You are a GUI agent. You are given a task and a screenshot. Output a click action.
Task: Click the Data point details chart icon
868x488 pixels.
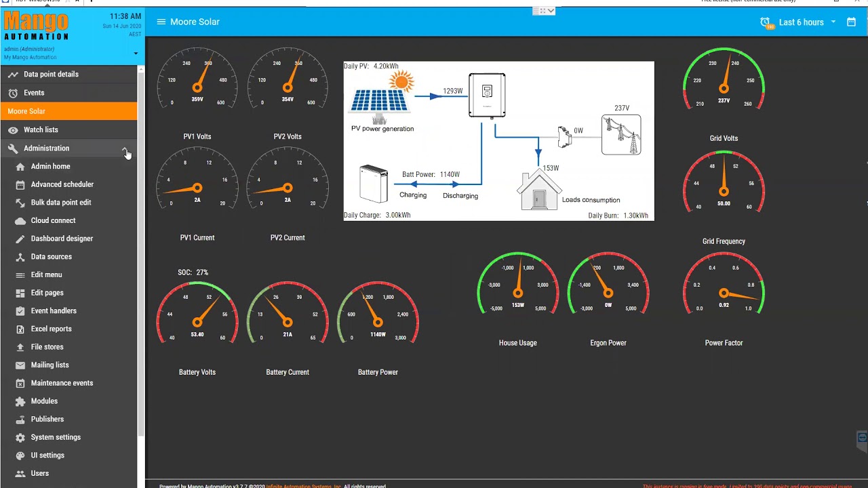pos(13,75)
